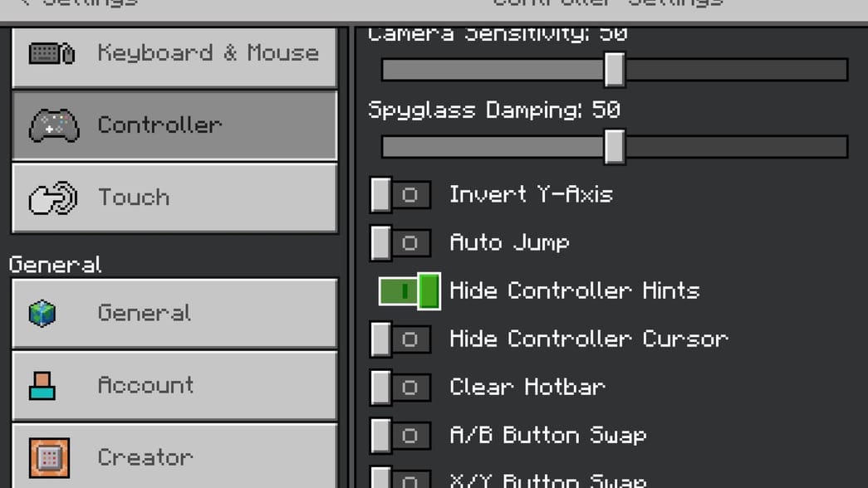Enable A/B Button Swap
This screenshot has width=868, height=488.
(x=400, y=435)
